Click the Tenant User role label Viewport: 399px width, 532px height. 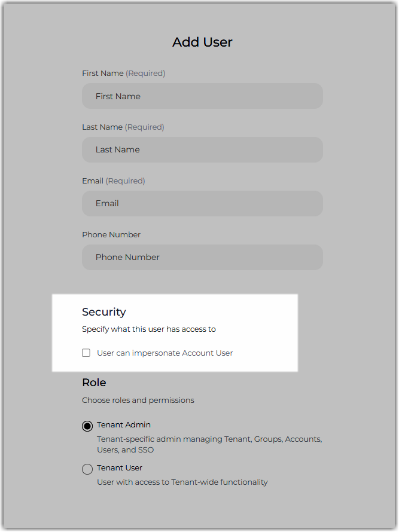click(x=120, y=468)
